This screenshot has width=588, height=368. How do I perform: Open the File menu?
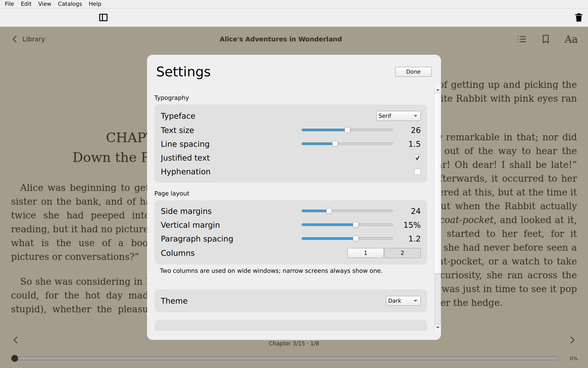9,4
